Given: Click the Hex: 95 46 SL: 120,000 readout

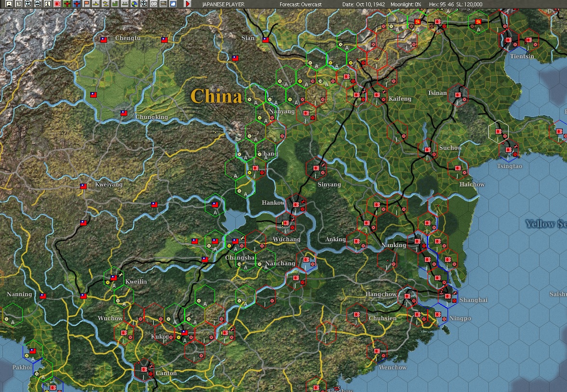Looking at the screenshot, I should 456,4.
